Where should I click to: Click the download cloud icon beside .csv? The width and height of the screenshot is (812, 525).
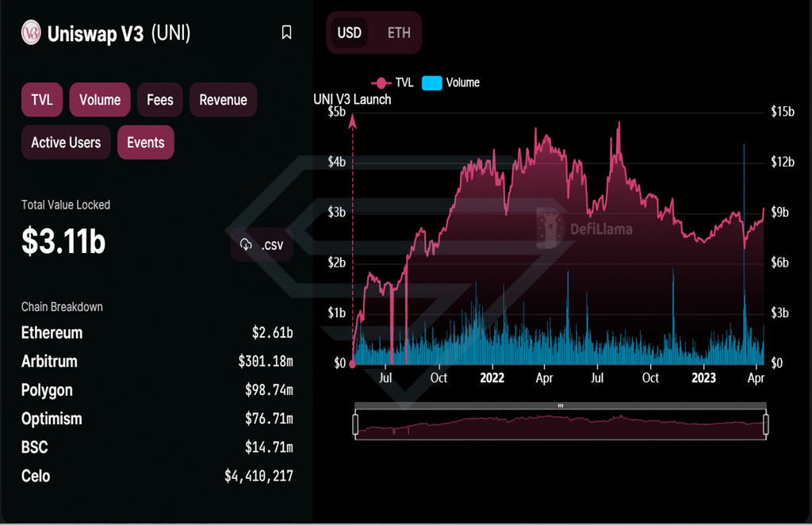pos(246,244)
